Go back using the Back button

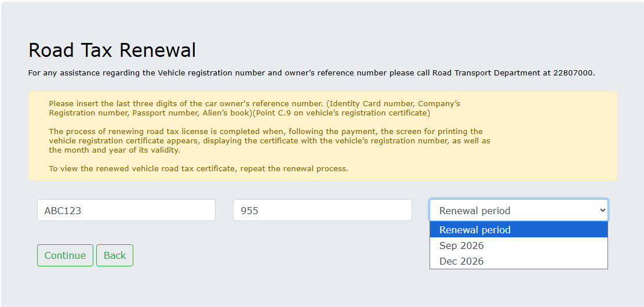pyautogui.click(x=115, y=255)
